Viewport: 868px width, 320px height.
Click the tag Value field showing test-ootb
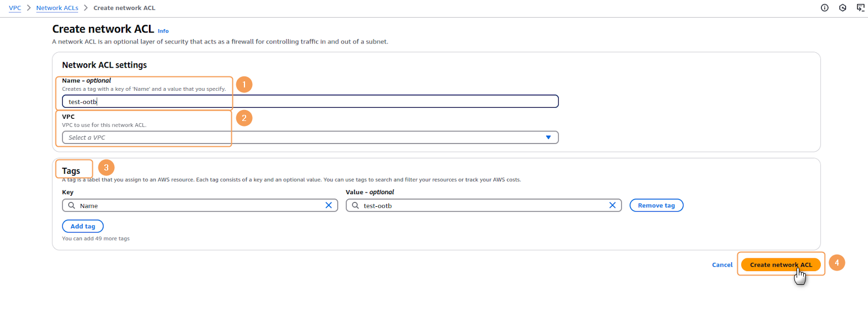tap(483, 205)
